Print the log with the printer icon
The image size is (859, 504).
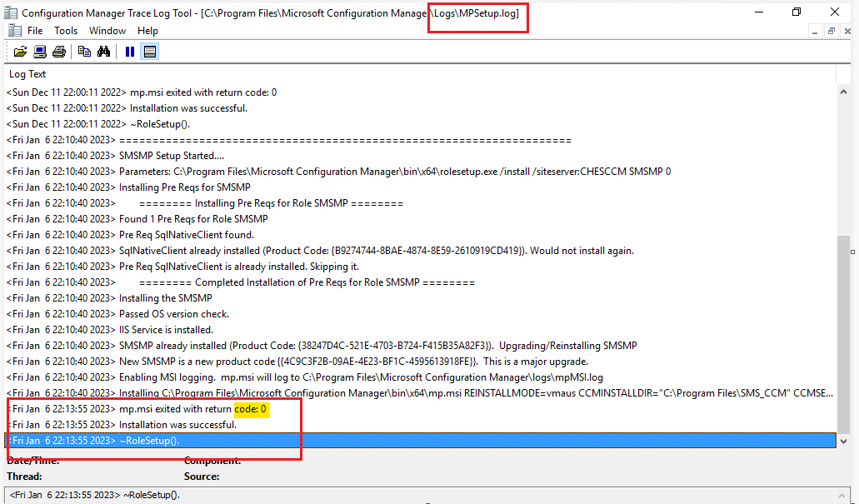pyautogui.click(x=58, y=52)
